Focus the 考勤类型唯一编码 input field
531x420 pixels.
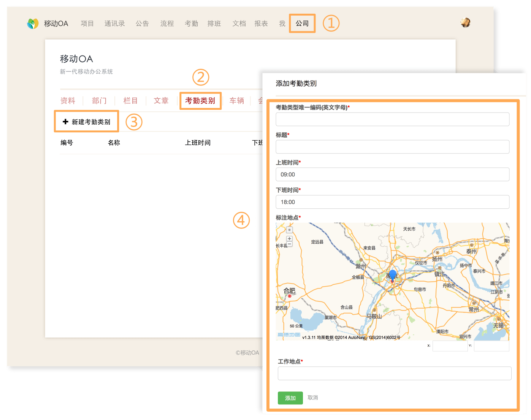pyautogui.click(x=392, y=119)
